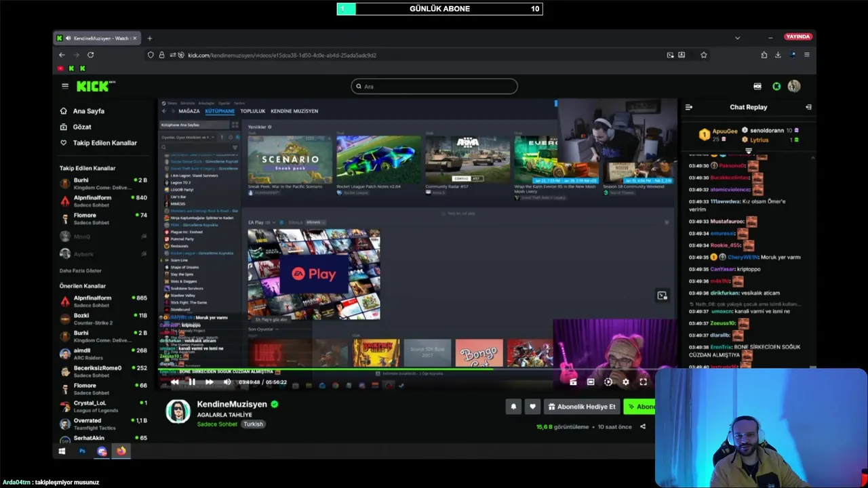The height and width of the screenshot is (488, 868).
Task: Toggle mini player icon
Action: [x=573, y=382]
